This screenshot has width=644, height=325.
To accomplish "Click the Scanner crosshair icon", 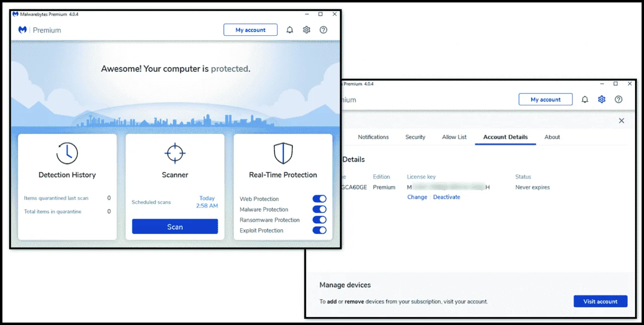I will 175,153.
